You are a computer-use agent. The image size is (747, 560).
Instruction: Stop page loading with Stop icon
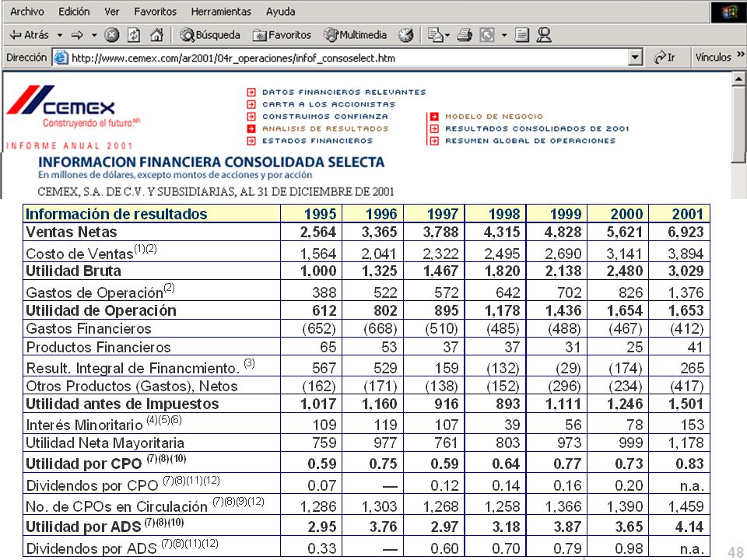pyautogui.click(x=111, y=35)
